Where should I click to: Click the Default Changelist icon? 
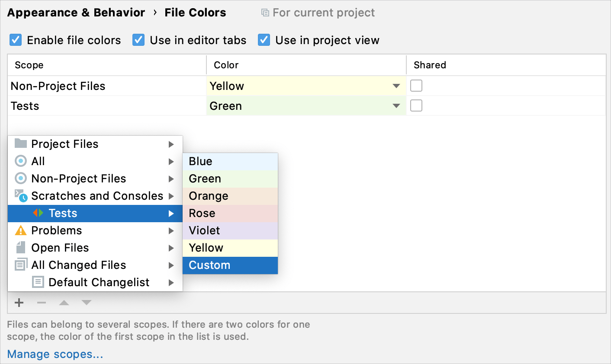click(38, 282)
